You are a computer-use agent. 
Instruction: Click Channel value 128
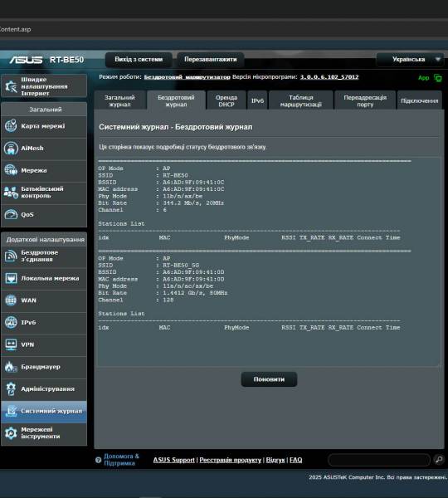point(168,300)
